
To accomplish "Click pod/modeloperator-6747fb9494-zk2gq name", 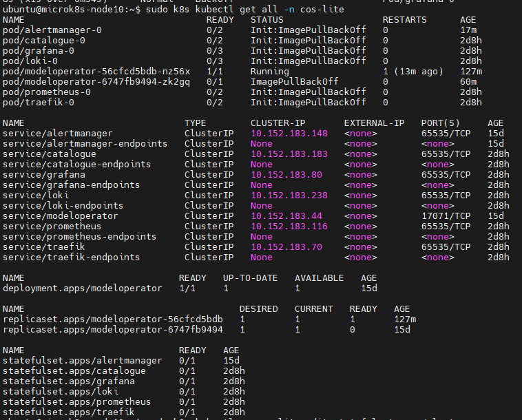I will (96, 82).
